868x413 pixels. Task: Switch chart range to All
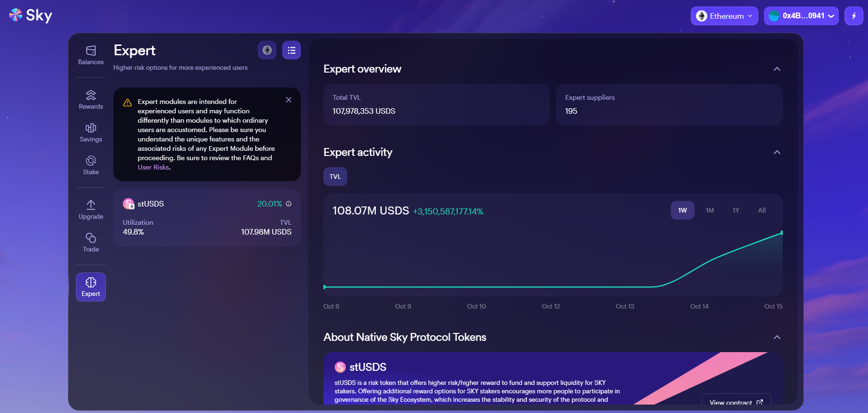tap(762, 210)
